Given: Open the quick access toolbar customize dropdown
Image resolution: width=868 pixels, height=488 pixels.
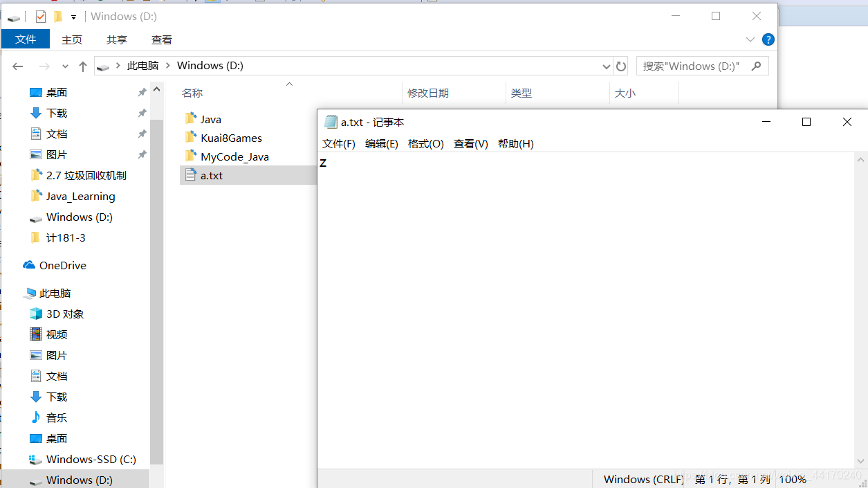Looking at the screenshot, I should click(x=73, y=17).
